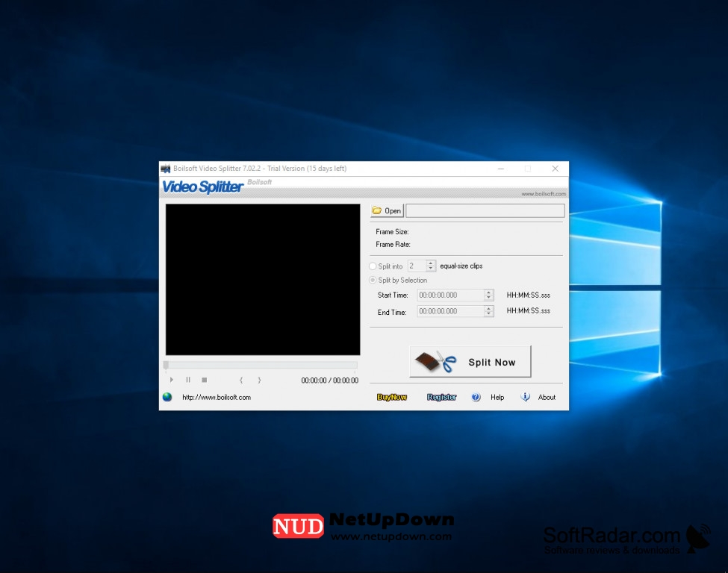Click the Split Now button
Image resolution: width=728 pixels, height=573 pixels.
pos(470,361)
